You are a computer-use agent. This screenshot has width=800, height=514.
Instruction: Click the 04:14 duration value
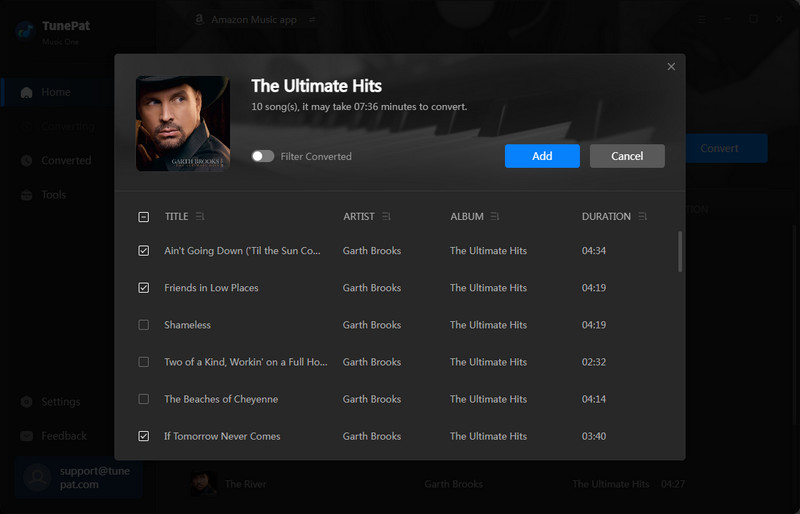pos(594,399)
